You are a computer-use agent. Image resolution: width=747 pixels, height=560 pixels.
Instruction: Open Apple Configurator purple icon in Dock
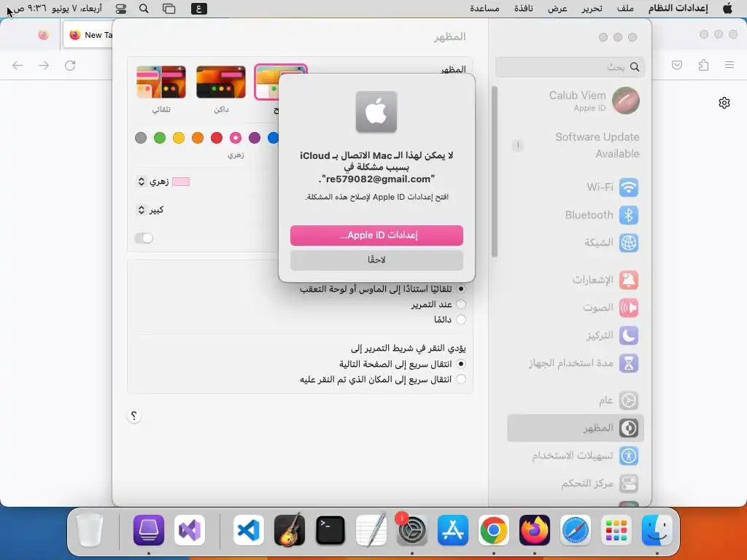point(149,530)
